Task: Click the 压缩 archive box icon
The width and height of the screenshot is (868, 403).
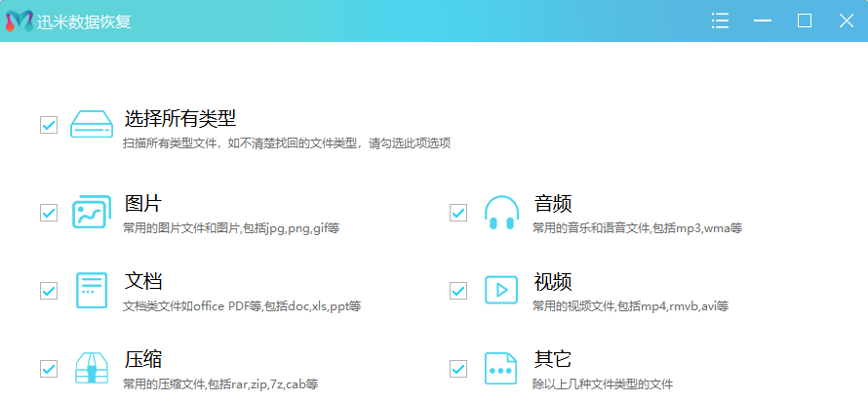Action: pyautogui.click(x=92, y=368)
